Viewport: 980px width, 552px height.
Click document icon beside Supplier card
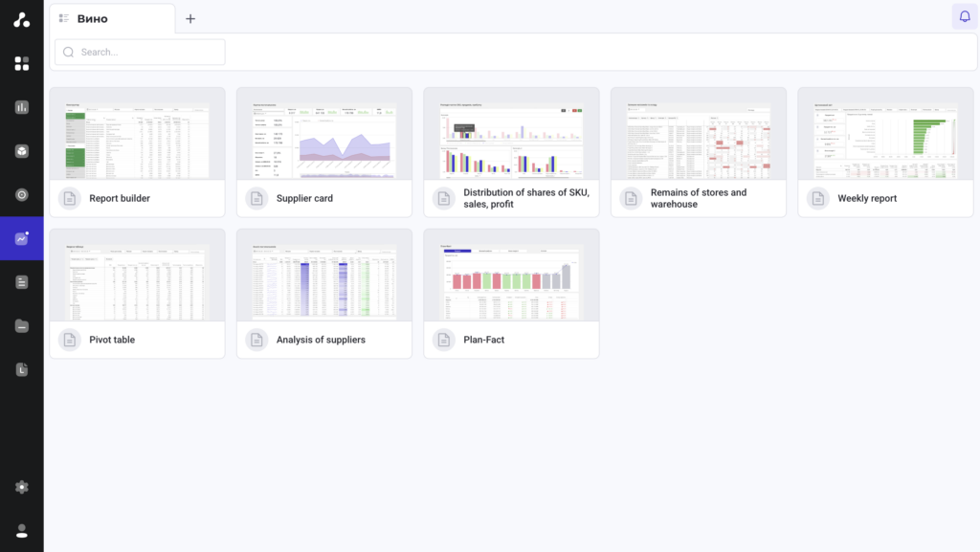[x=256, y=199]
